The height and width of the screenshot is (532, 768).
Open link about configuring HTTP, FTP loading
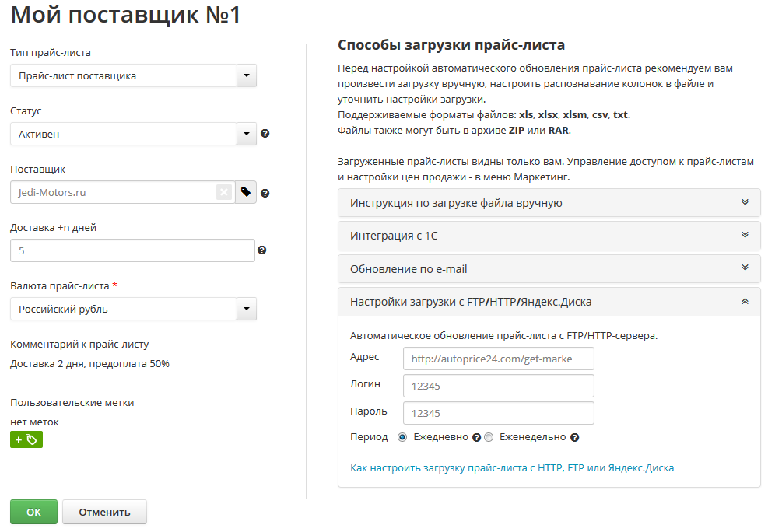tap(512, 468)
